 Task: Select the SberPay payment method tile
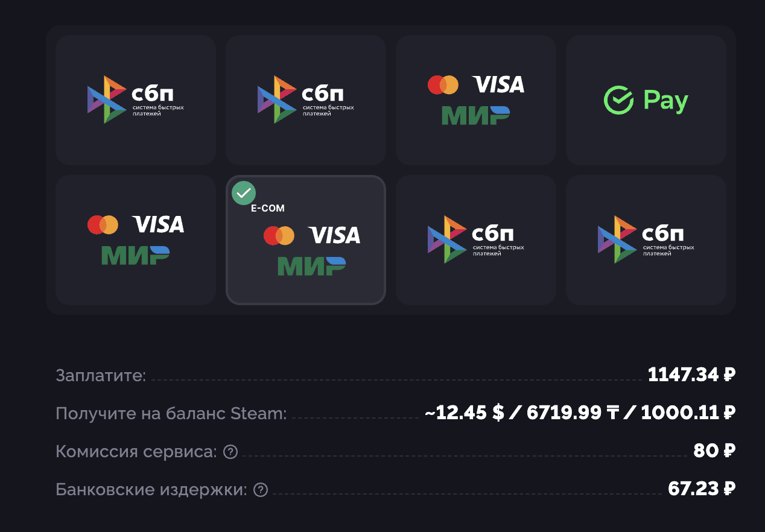[646, 100]
